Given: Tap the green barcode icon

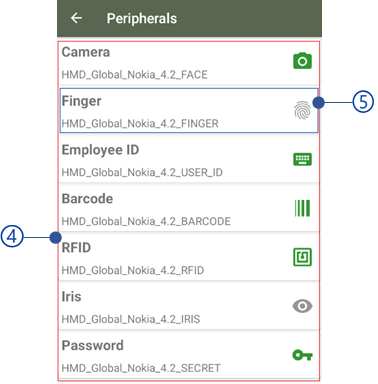Looking at the screenshot, I should [x=302, y=208].
